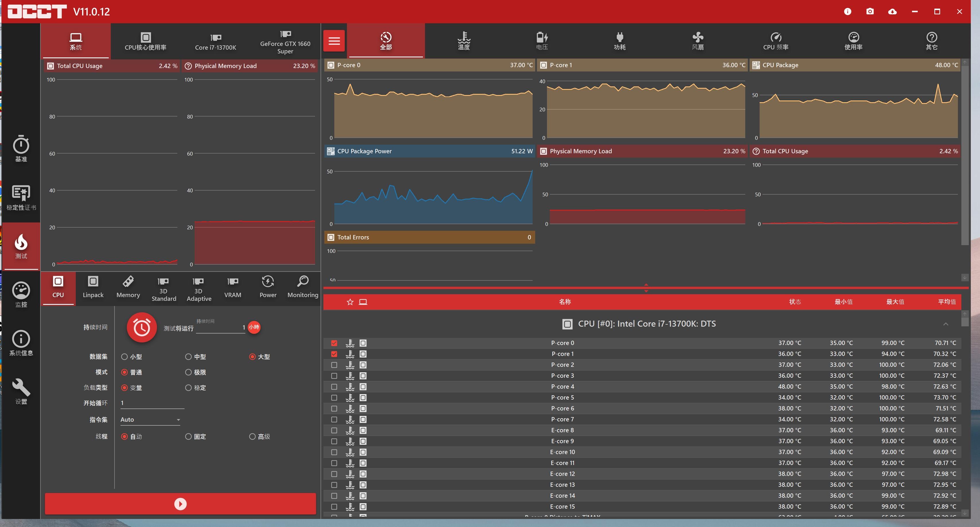Choose the VRAM test type
Image resolution: width=980 pixels, height=527 pixels.
[x=233, y=288]
